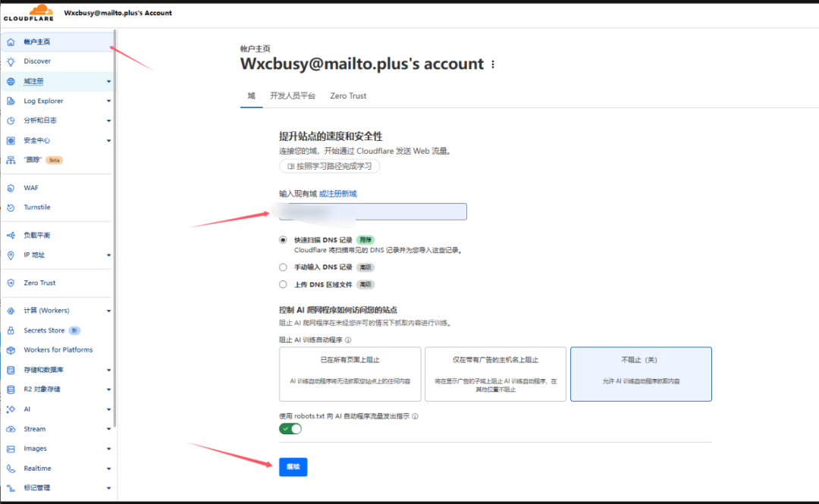Select 上传 DNS 区域文件 radio option

284,285
